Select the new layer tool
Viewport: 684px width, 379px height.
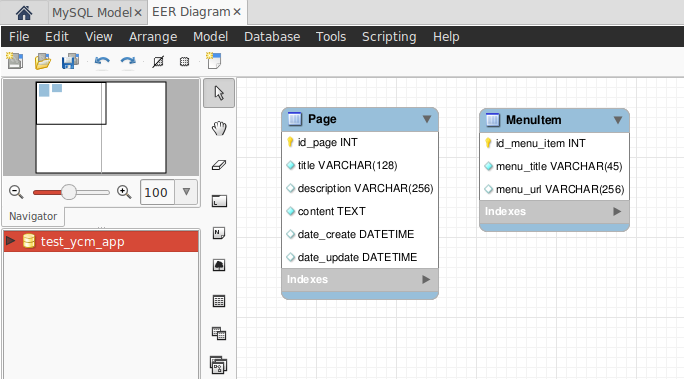pos(219,201)
